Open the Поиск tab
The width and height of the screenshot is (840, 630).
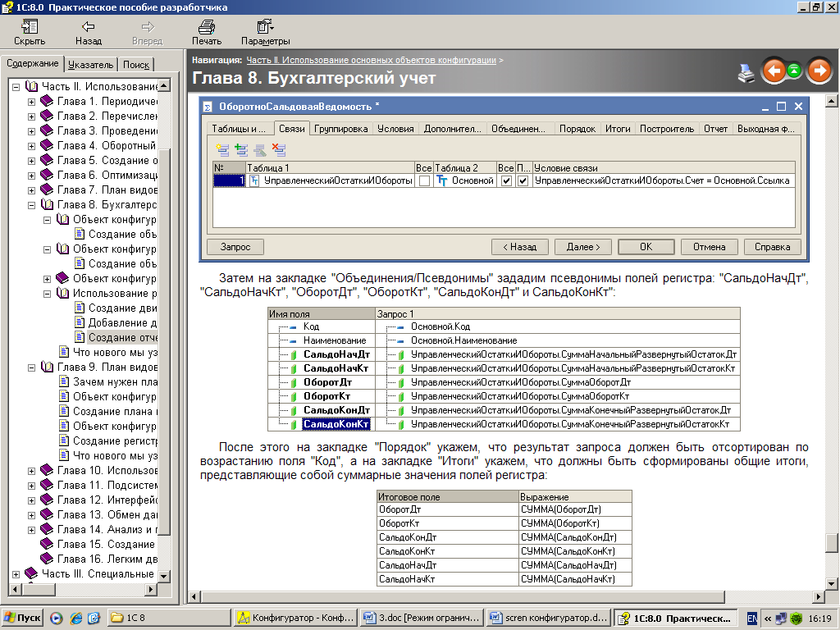click(136, 65)
